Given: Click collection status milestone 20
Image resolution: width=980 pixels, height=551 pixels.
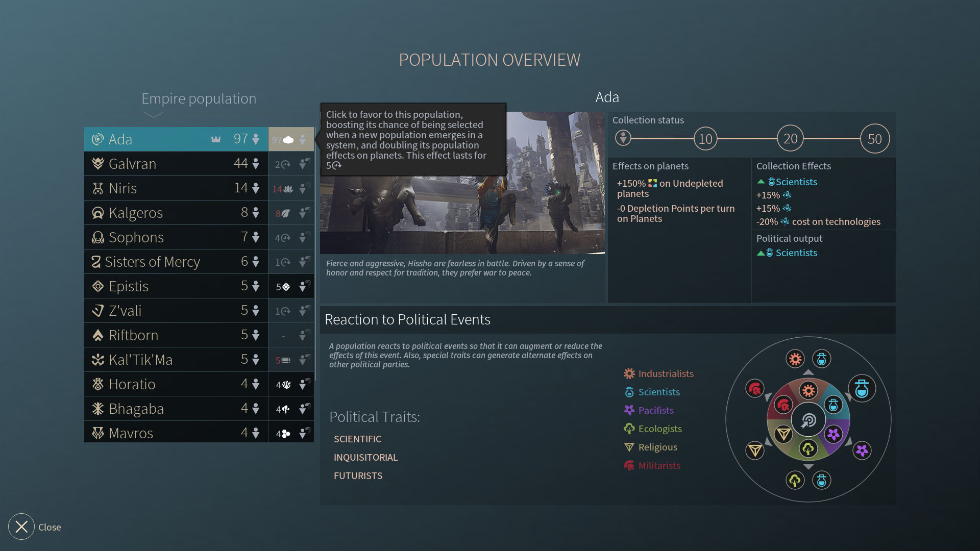Looking at the screenshot, I should tap(790, 139).
